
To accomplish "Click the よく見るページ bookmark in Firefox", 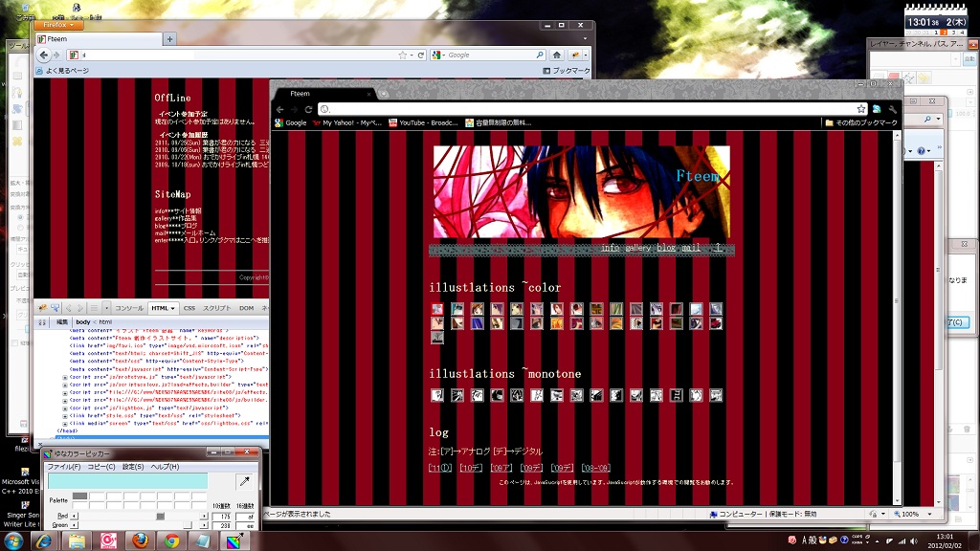I will [x=62, y=71].
